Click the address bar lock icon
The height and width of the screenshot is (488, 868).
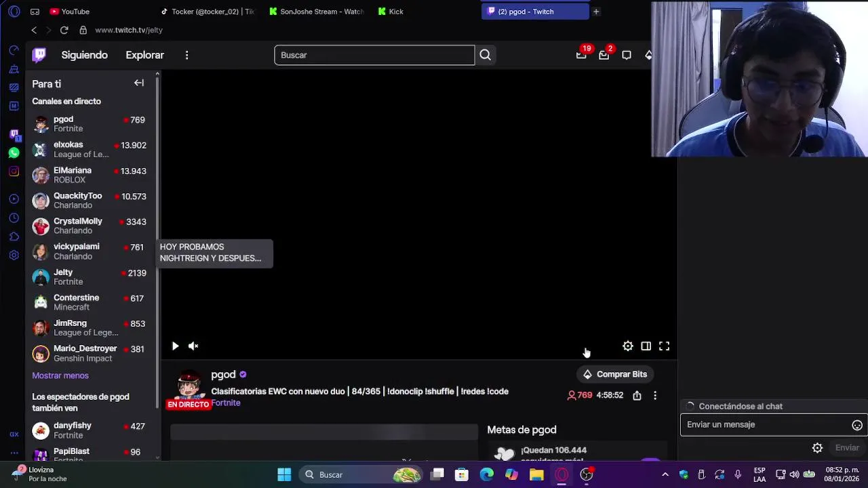point(83,30)
